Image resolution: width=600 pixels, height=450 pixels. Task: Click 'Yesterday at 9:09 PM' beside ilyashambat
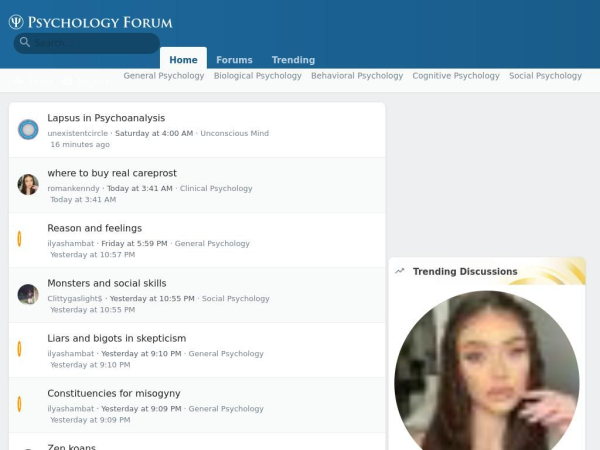tap(141, 409)
